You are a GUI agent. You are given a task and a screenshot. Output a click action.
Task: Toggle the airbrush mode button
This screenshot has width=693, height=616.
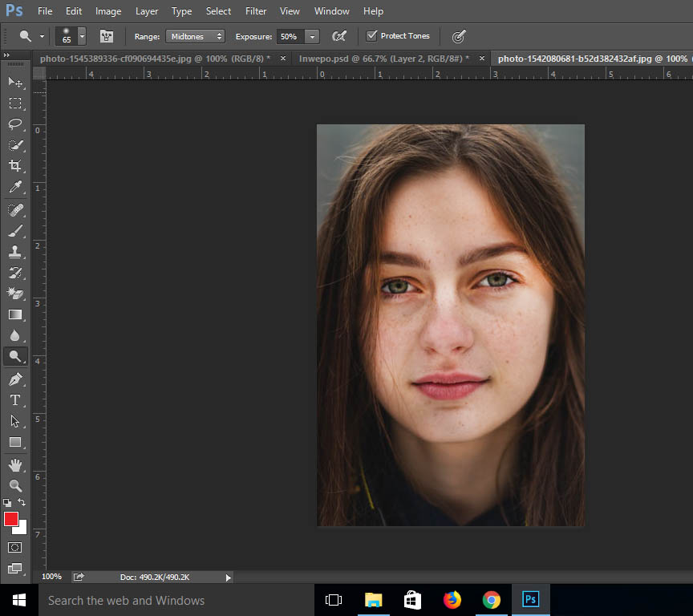coord(339,36)
